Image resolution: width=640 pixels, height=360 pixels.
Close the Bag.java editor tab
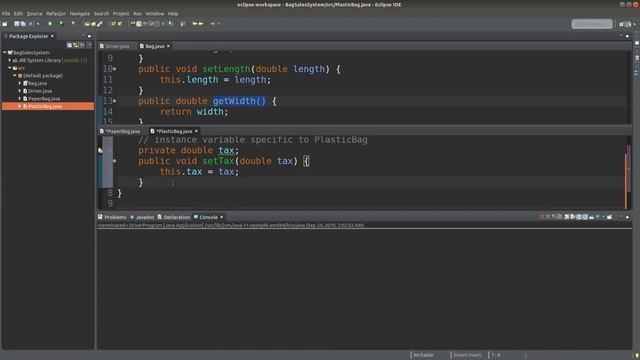tap(168, 46)
